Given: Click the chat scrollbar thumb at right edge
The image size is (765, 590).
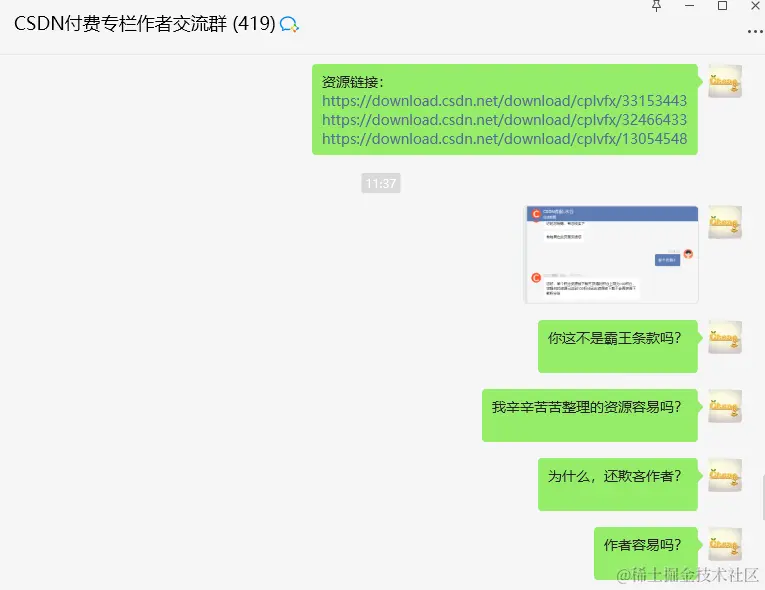Looking at the screenshot, I should tap(763, 497).
